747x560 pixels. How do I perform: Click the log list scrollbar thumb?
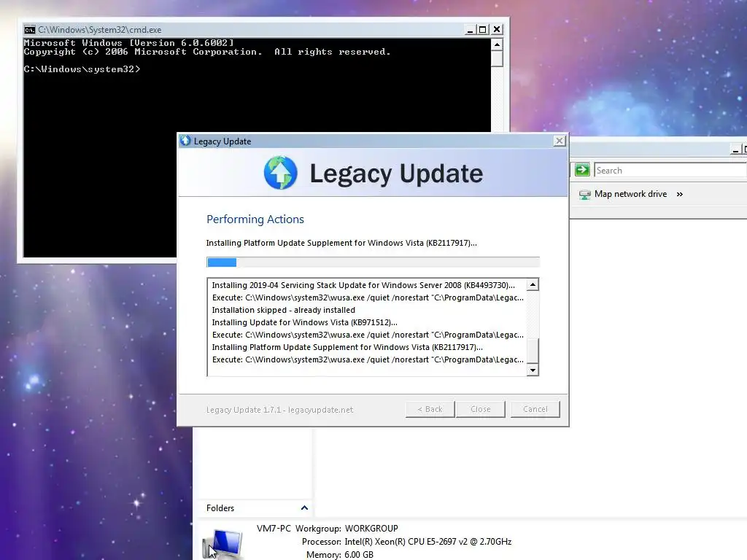[533, 351]
